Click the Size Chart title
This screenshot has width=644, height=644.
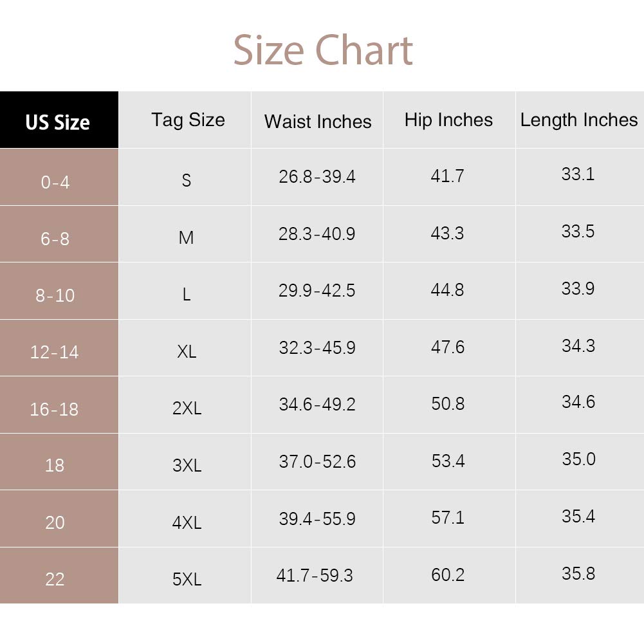pos(322,50)
